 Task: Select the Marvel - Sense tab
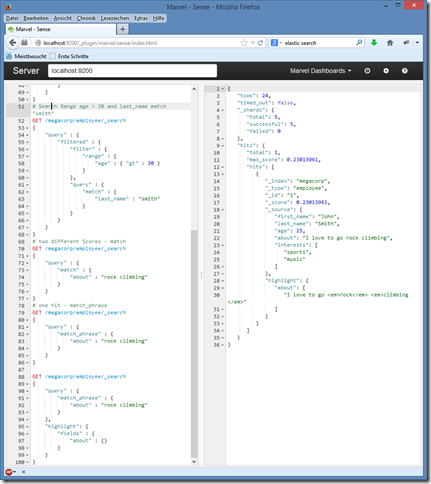point(61,29)
